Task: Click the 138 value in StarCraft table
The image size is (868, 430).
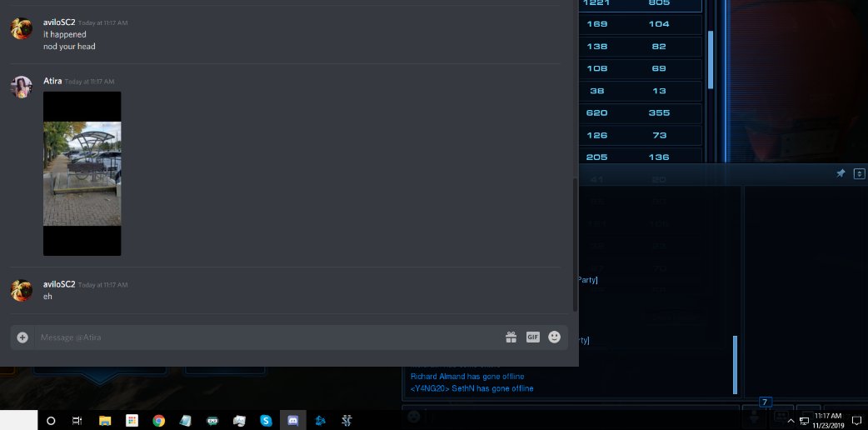Action: 596,47
